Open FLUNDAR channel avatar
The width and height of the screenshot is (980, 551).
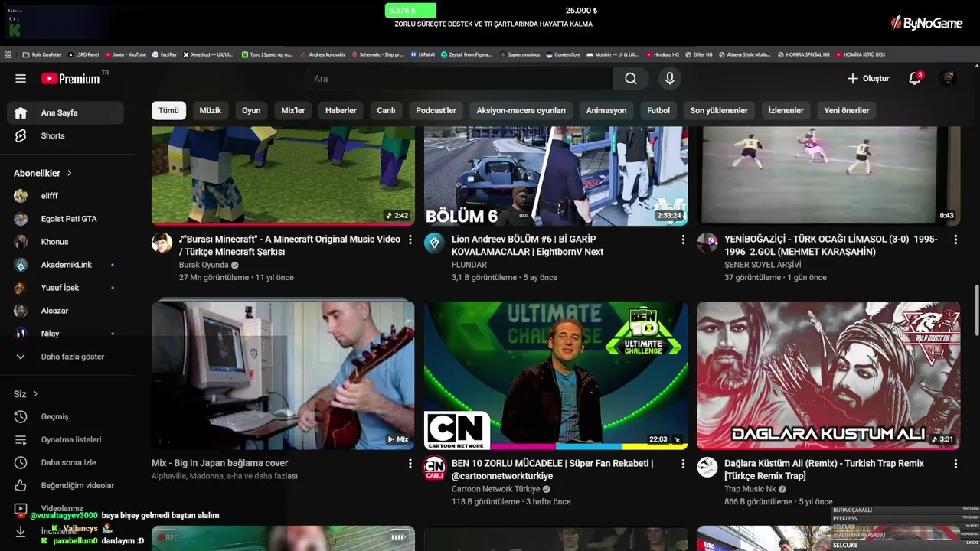[434, 243]
